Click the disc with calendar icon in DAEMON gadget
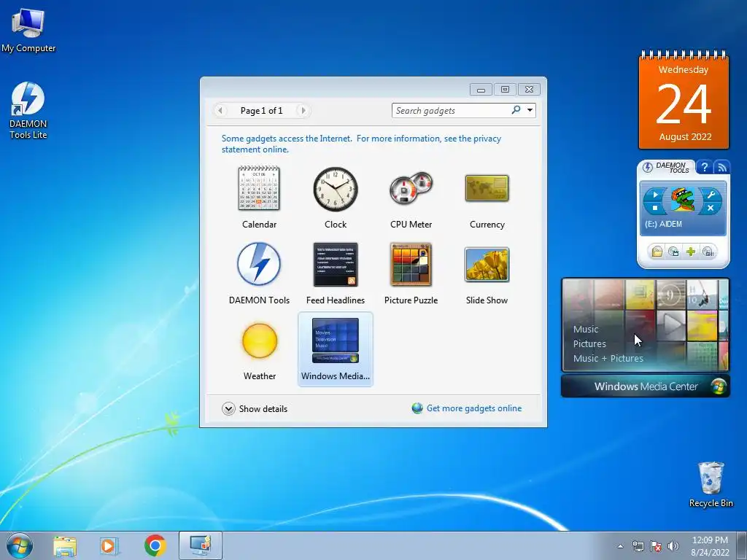This screenshot has width=747, height=560. coord(673,252)
